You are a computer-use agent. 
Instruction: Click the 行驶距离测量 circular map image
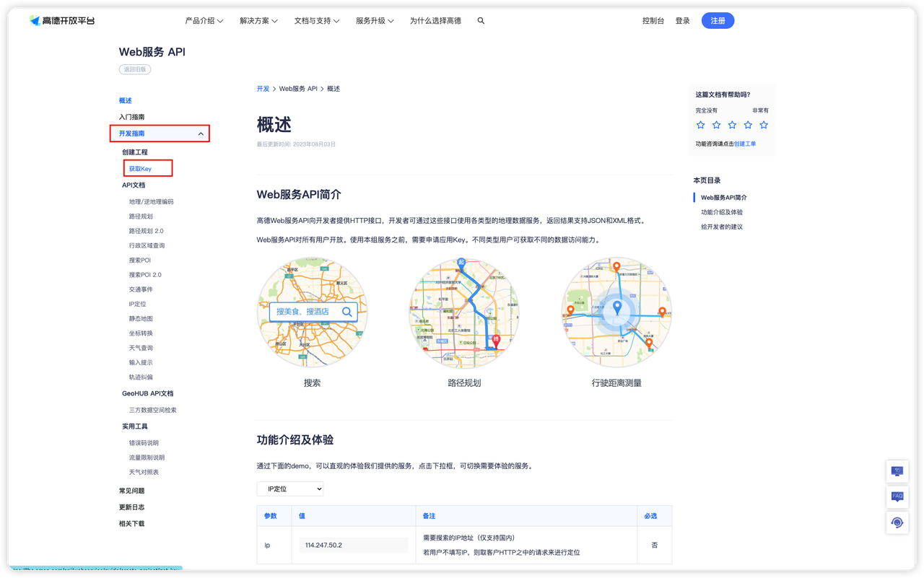click(x=616, y=312)
